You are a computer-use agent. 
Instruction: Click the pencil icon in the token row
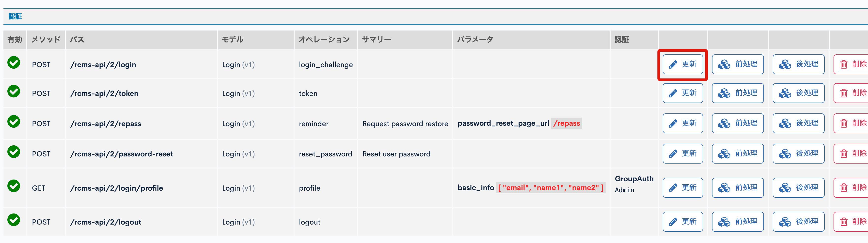tap(673, 93)
